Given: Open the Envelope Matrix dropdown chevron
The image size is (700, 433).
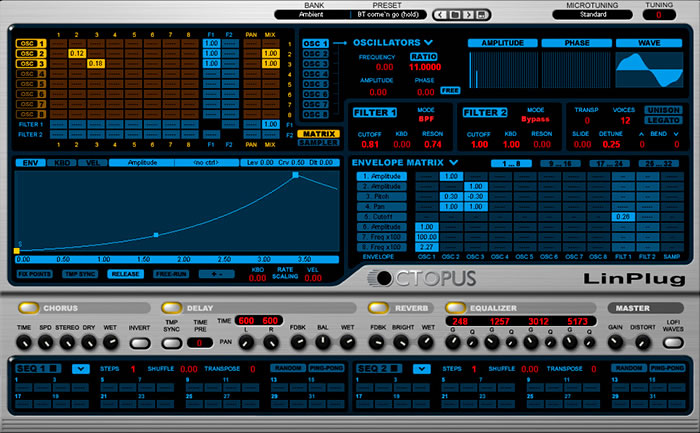Looking at the screenshot, I should pyautogui.click(x=454, y=162).
